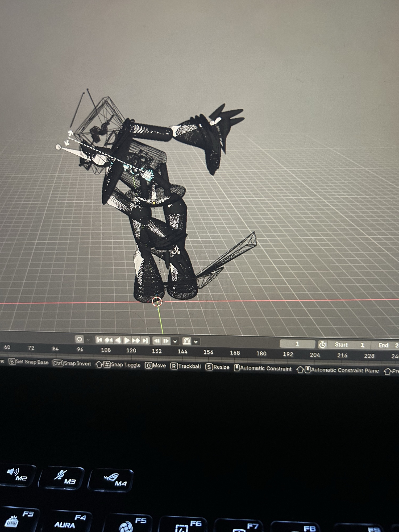
Task: Toggle auto keying record button
Action: pos(79,339)
